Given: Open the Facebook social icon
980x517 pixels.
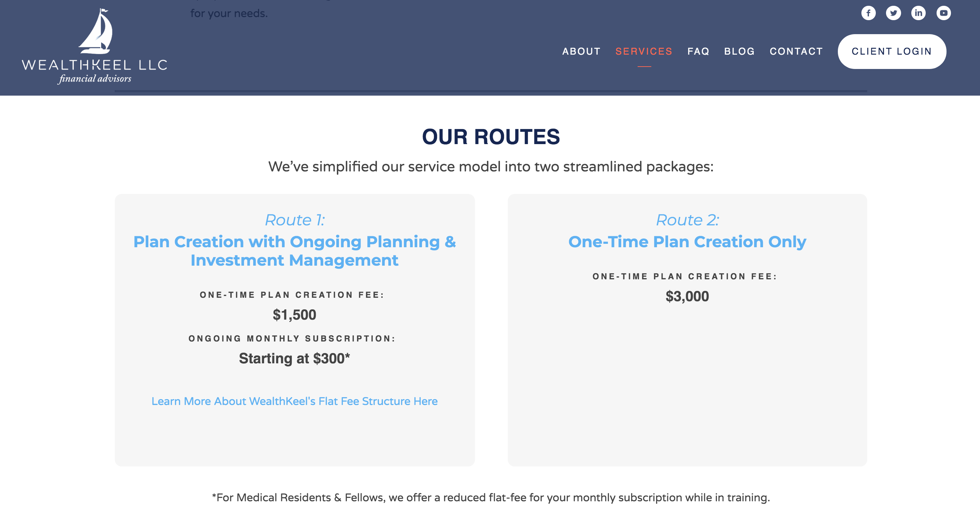Looking at the screenshot, I should (x=868, y=13).
